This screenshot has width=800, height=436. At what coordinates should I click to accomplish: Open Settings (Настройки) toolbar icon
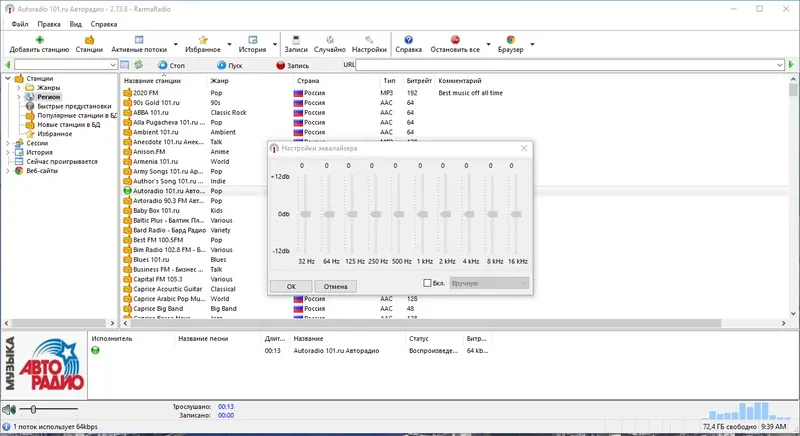click(369, 40)
